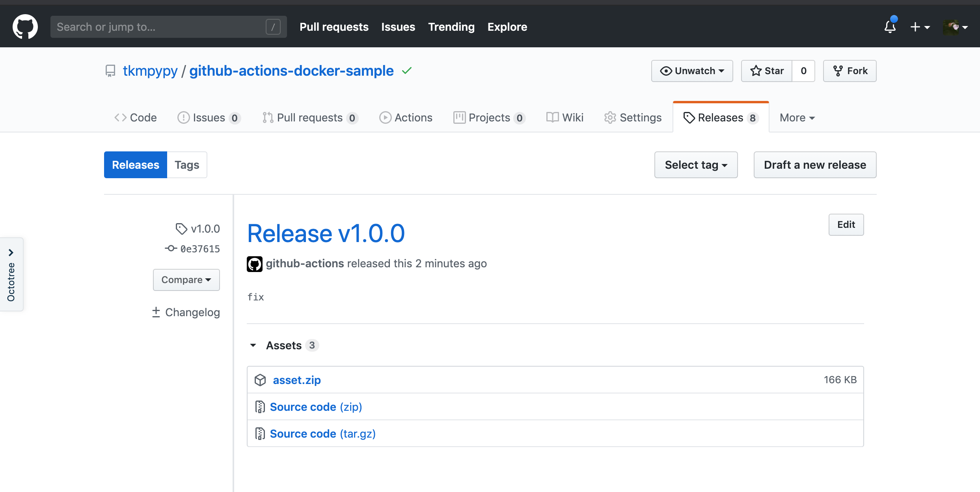Edit the release
Viewport: 980px width, 492px height.
(846, 225)
